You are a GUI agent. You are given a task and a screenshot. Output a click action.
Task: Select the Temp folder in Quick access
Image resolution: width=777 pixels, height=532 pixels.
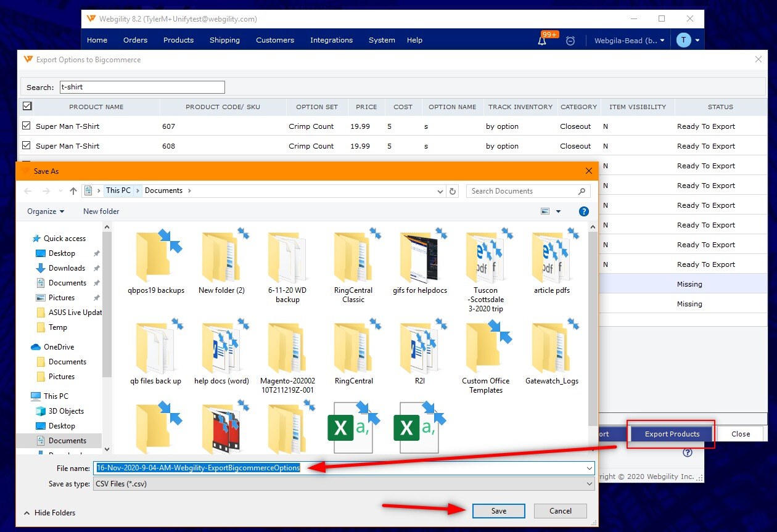(x=58, y=327)
